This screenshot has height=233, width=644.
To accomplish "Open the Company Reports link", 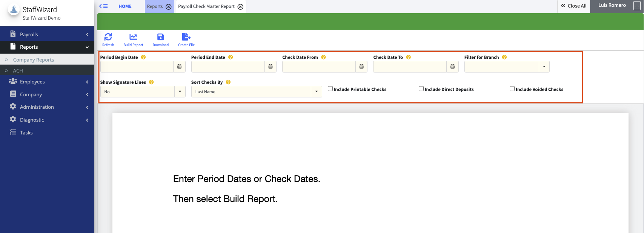I will click(x=34, y=60).
